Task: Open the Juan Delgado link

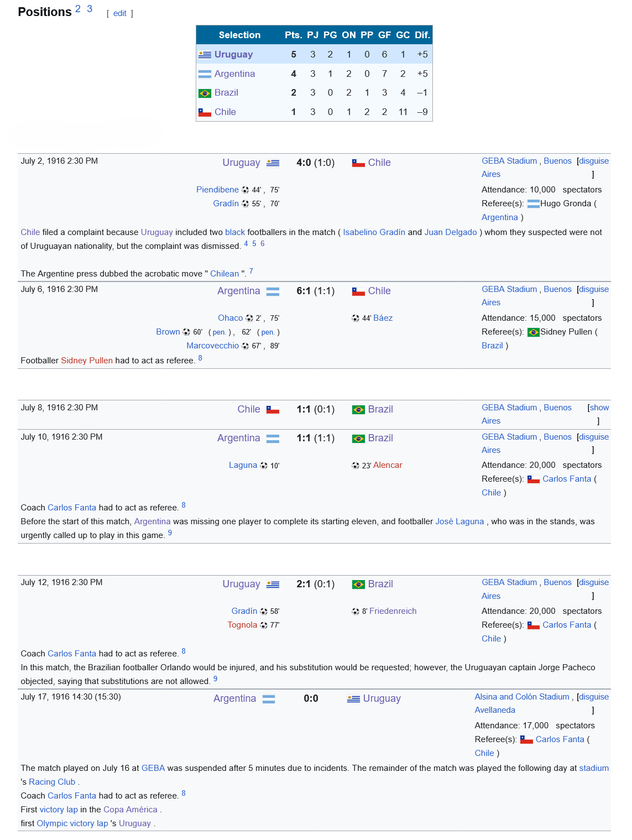Action: tap(451, 232)
